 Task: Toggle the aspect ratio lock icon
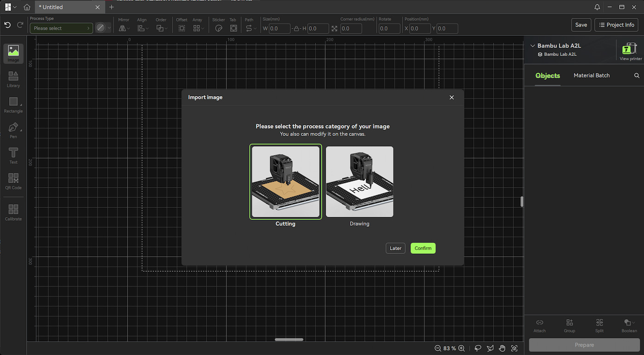[x=297, y=29]
